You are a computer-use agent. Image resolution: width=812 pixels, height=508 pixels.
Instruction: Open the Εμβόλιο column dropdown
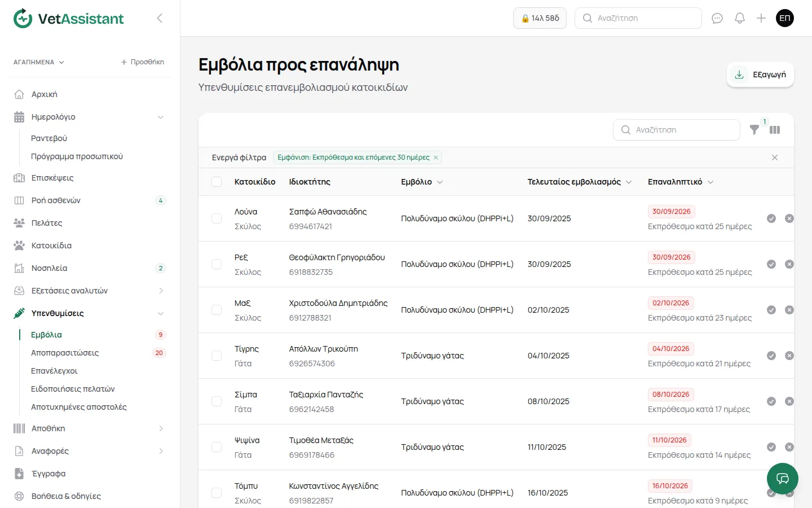coord(440,182)
